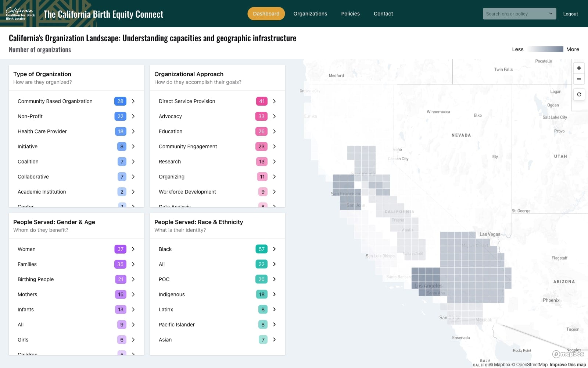Open the © Mapbox attribution link
588x368 pixels.
tap(500, 365)
